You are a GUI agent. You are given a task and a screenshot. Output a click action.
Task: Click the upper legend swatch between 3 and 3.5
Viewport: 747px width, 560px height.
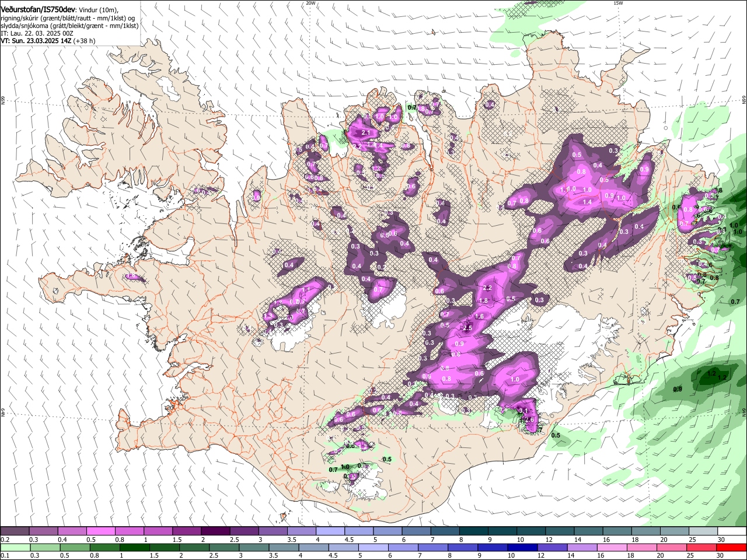click(x=273, y=531)
